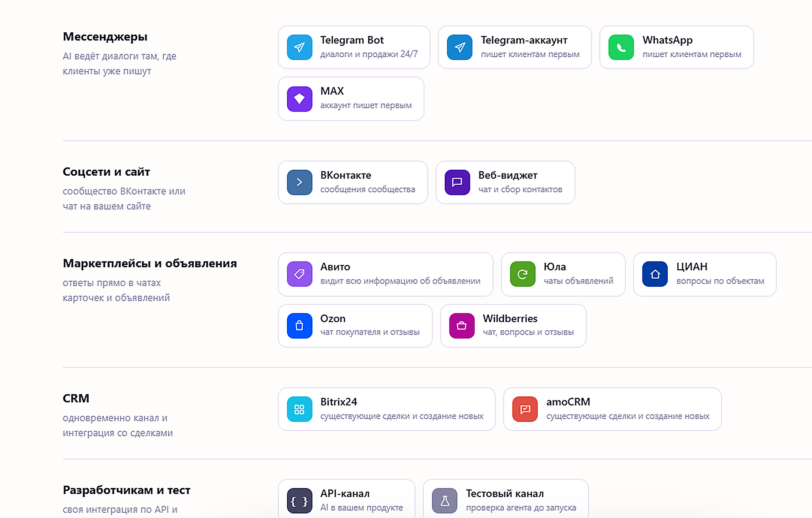812x518 pixels.
Task: Click the Тестовый канал flask icon
Action: click(444, 501)
